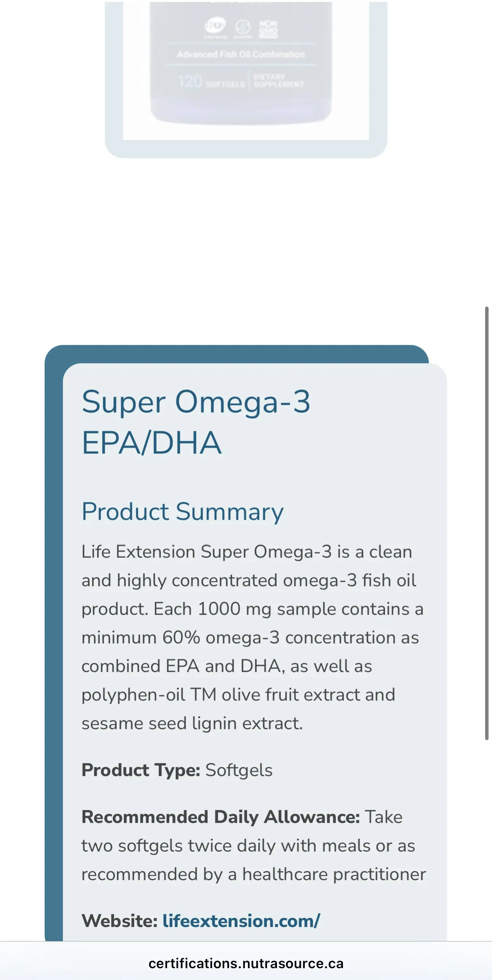Click the '120 Softgels' text on bottle
Viewport: 492px width, 980px height.
point(211,82)
